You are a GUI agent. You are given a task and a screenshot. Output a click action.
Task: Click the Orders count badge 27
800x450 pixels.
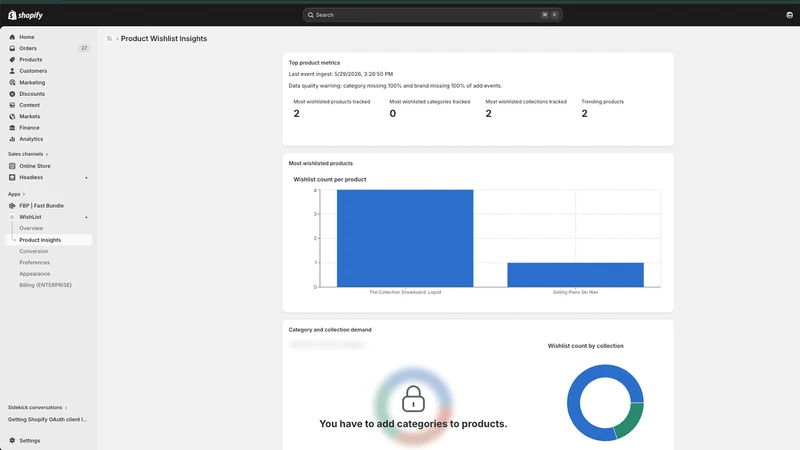tap(84, 48)
